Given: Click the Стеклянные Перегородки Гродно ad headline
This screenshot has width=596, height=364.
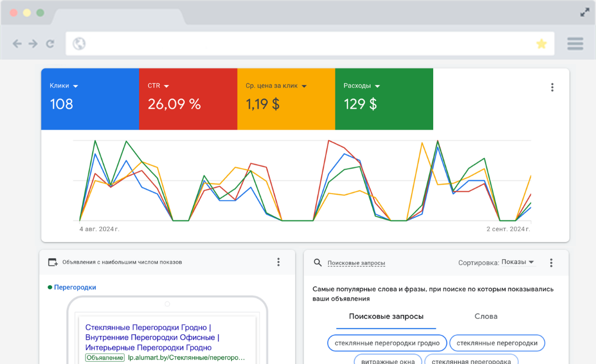Looking at the screenshot, I should 152,338.
